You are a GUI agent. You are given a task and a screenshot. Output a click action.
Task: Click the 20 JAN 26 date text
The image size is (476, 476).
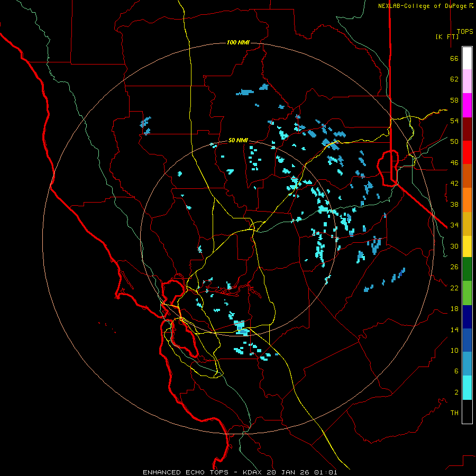click(x=289, y=472)
